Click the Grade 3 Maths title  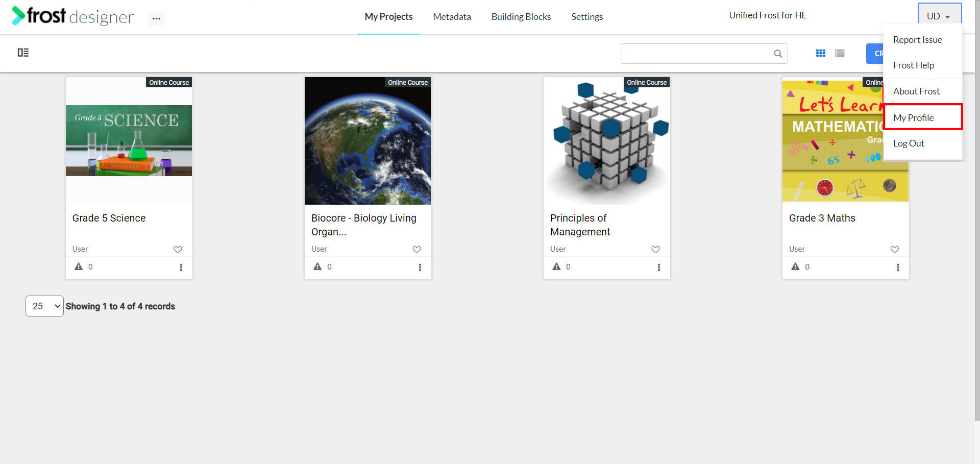tap(822, 218)
